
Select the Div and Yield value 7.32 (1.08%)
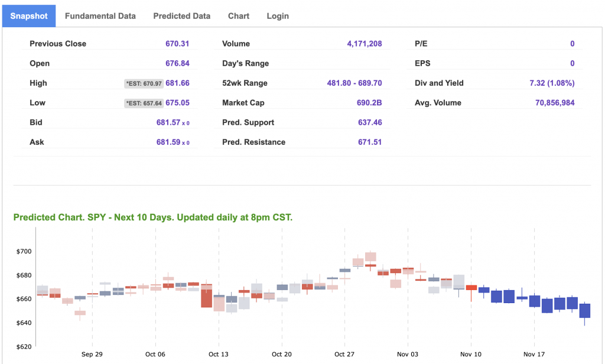[x=551, y=83]
